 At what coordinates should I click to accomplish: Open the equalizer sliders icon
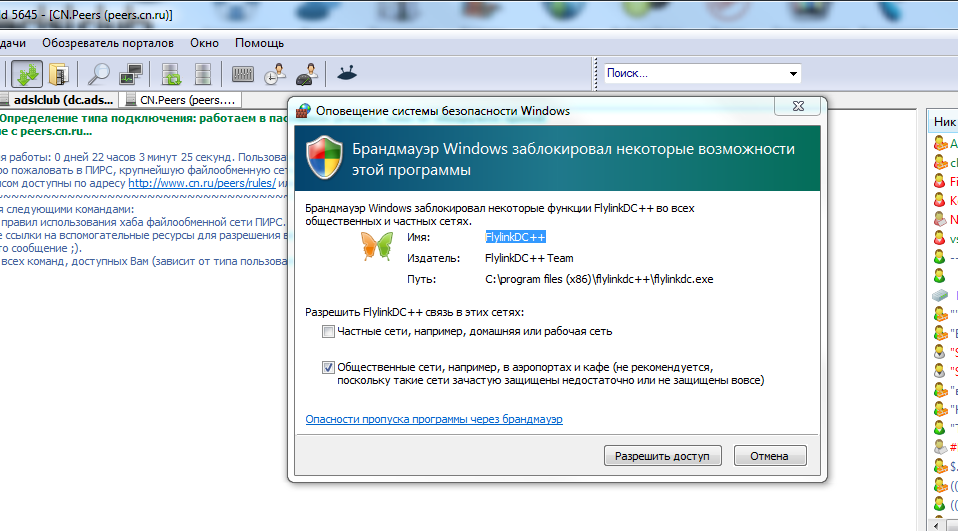click(243, 75)
